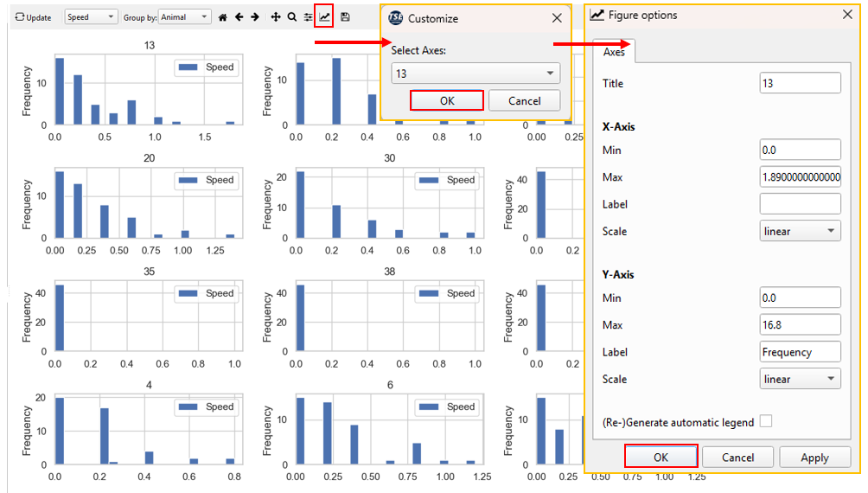Expand the X-Axis Scale linear dropdown
This screenshot has height=493, width=868.
[800, 231]
